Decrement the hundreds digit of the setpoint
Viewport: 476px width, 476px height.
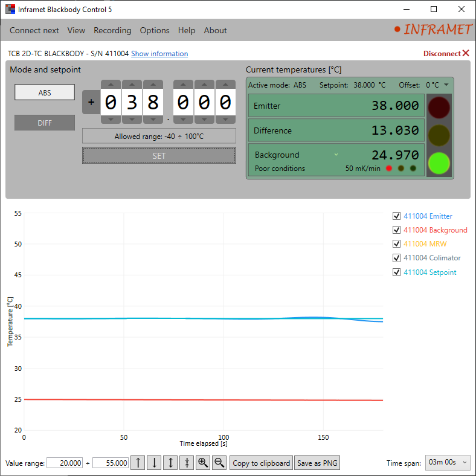pyautogui.click(x=111, y=120)
